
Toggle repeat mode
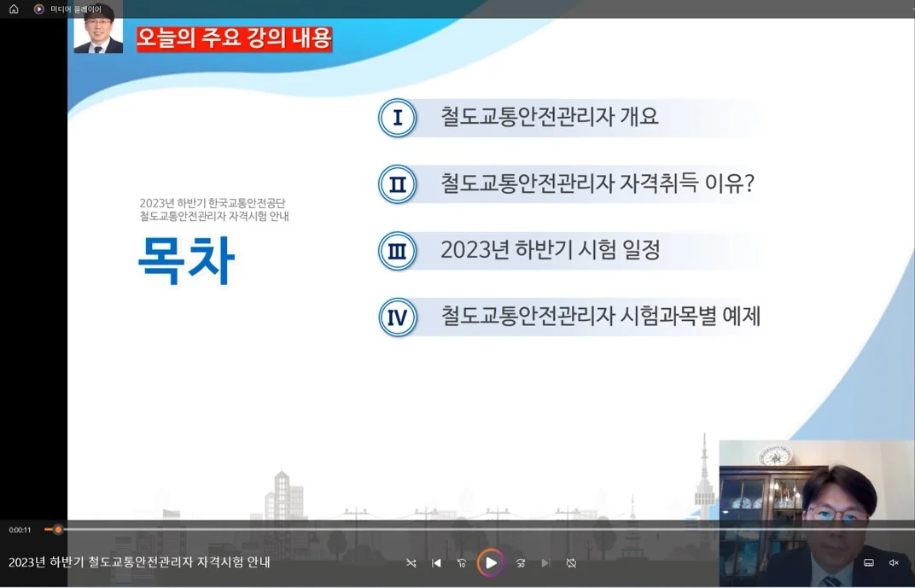(571, 563)
